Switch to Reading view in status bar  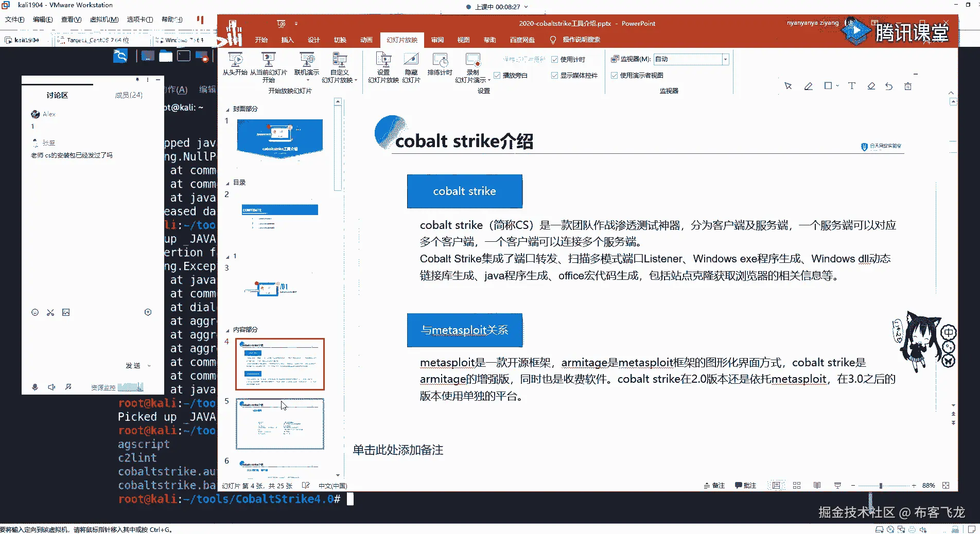pyautogui.click(x=817, y=485)
